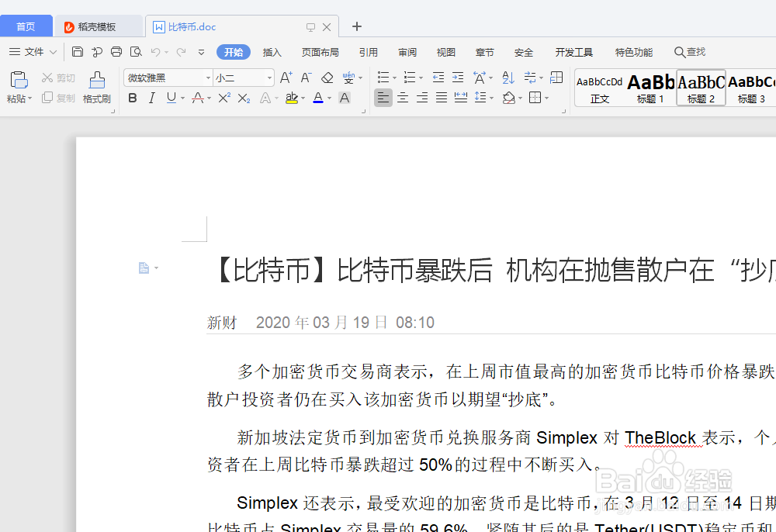
Task: Open the bullet list dropdown arrow
Action: pyautogui.click(x=394, y=78)
